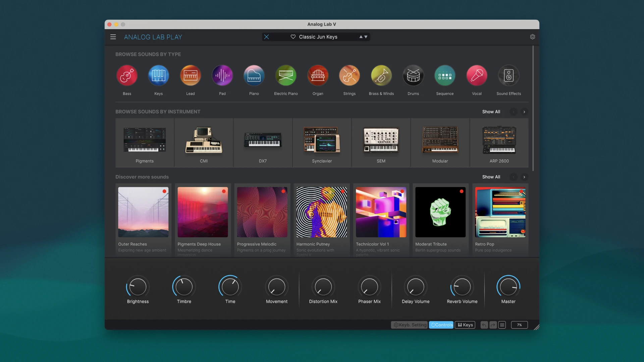
Task: Open the history list icon in the status bar
Action: (502, 325)
